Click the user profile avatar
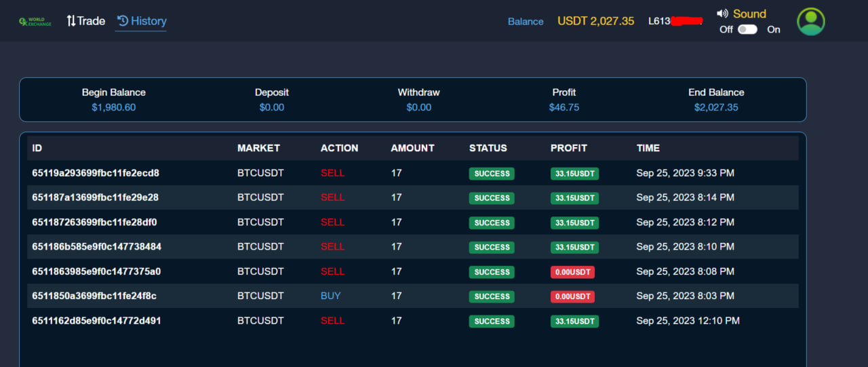868x367 pixels. (x=810, y=22)
